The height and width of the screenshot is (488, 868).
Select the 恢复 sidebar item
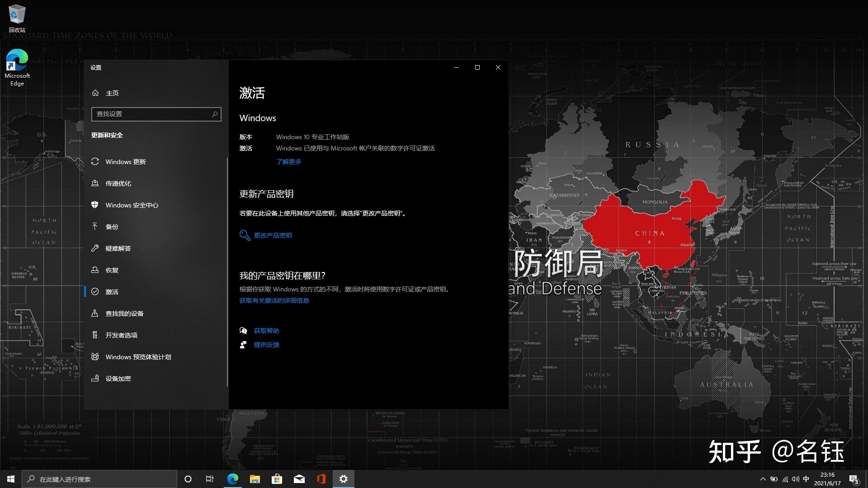[112, 270]
